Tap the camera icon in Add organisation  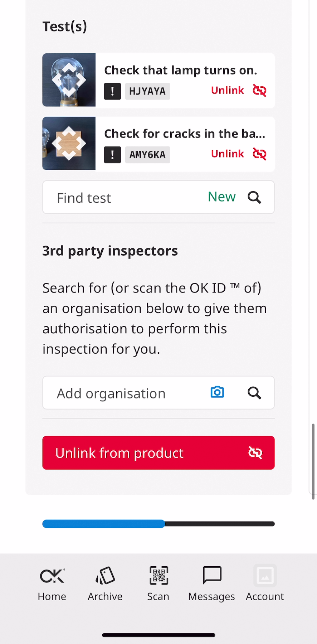(217, 392)
